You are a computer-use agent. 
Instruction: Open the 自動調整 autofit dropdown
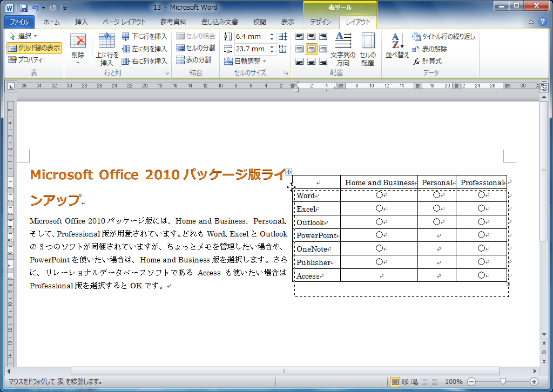click(x=245, y=62)
